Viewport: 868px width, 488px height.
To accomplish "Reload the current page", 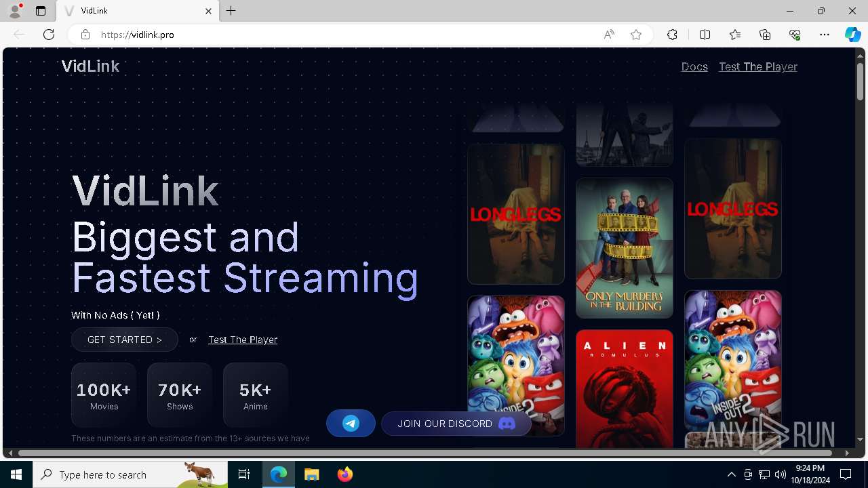I will pos(49,35).
